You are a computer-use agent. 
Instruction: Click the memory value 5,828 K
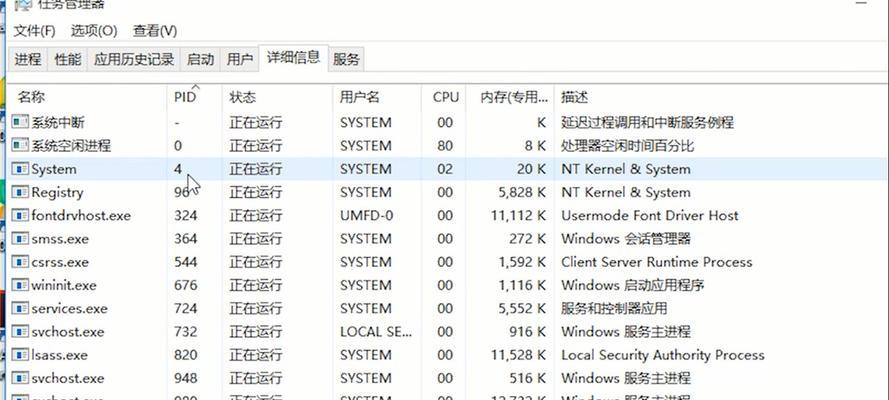pos(522,192)
